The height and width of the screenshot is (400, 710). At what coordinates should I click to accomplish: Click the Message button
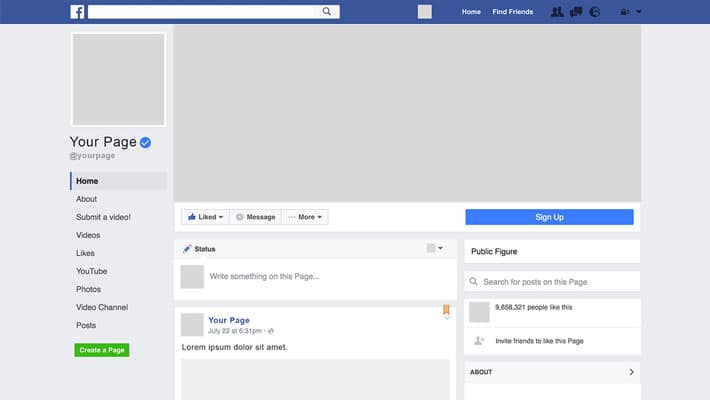pyautogui.click(x=256, y=217)
